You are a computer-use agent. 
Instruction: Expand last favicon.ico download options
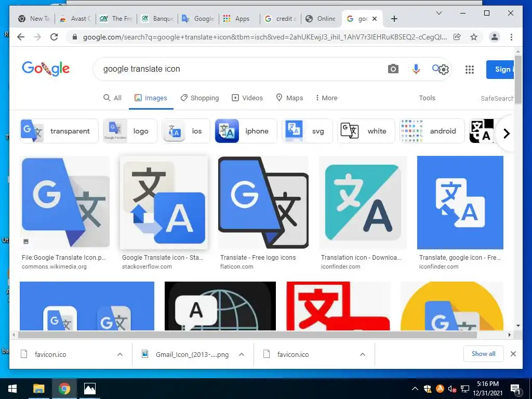[x=362, y=354]
